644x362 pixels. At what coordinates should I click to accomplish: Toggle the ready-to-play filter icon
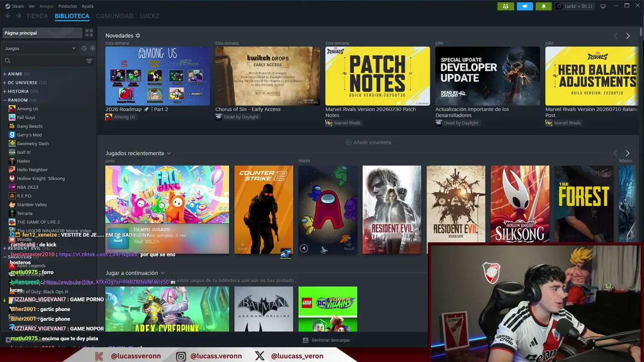[x=92, y=48]
